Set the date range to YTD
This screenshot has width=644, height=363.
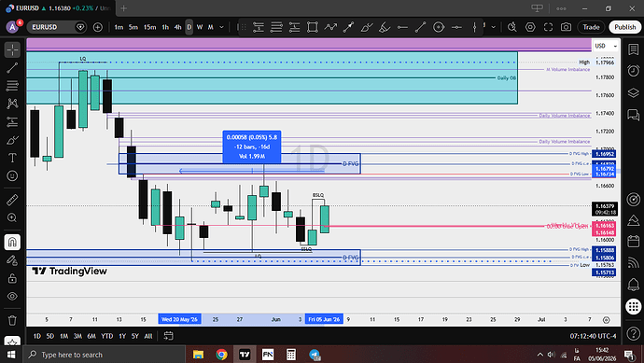point(106,336)
